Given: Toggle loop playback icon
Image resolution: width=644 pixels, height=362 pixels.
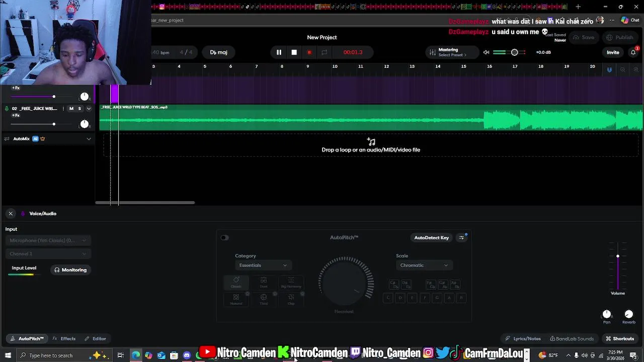Looking at the screenshot, I should [x=324, y=52].
